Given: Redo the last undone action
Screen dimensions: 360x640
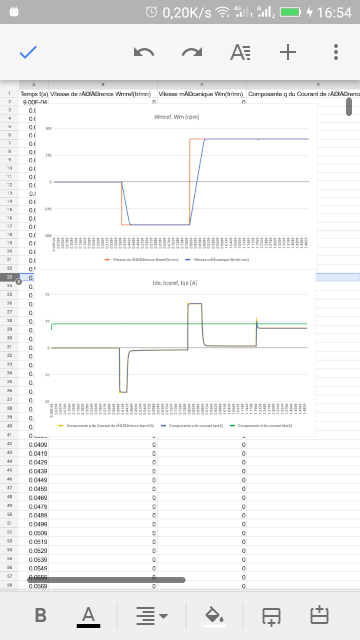Looking at the screenshot, I should [x=192, y=52].
